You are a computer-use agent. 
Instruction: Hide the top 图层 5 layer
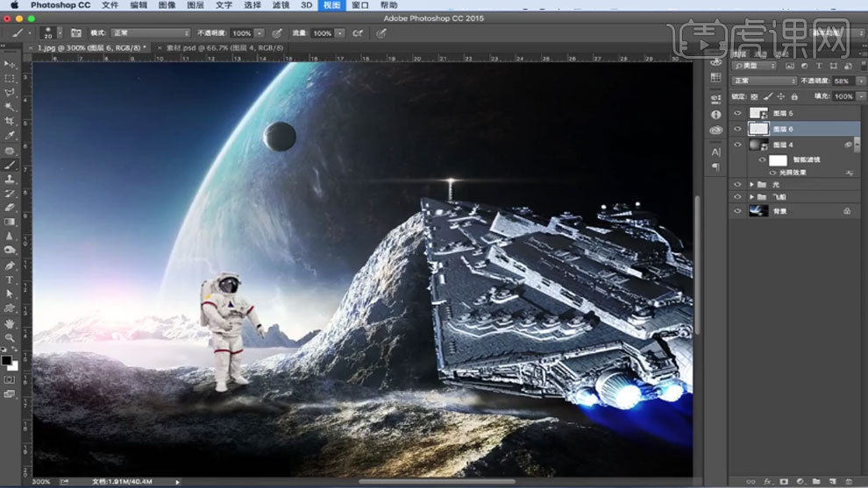click(x=737, y=113)
